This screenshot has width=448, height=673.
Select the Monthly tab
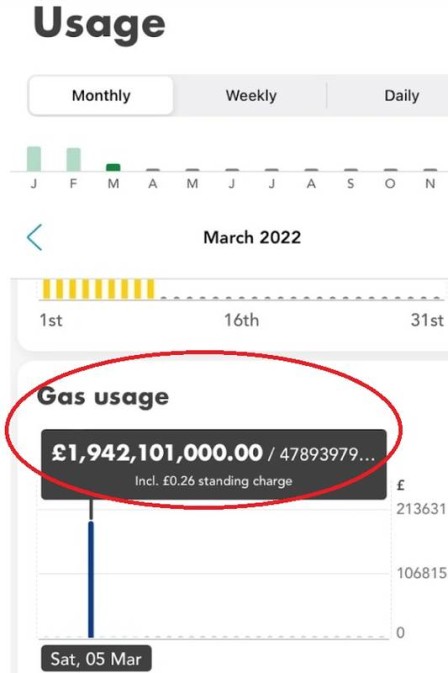click(101, 95)
